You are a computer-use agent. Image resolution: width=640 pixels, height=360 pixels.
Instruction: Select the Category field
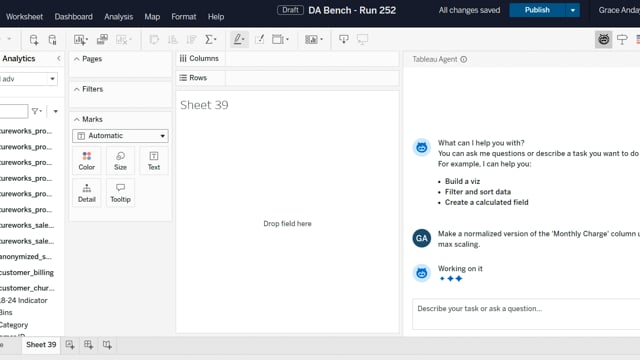pos(14,325)
